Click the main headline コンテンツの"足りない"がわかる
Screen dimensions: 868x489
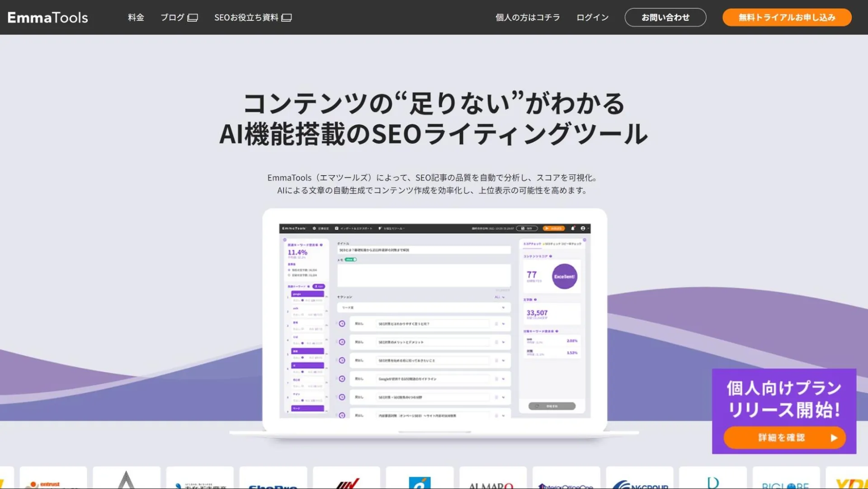(x=434, y=103)
